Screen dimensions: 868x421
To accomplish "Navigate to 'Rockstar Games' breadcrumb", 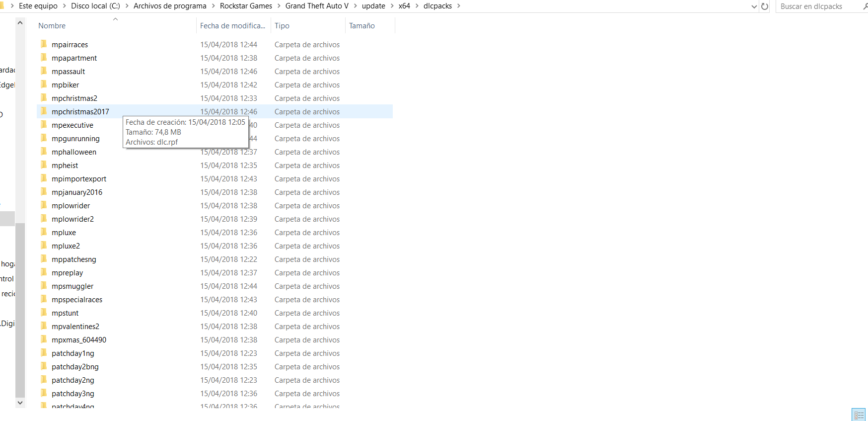I will [246, 6].
